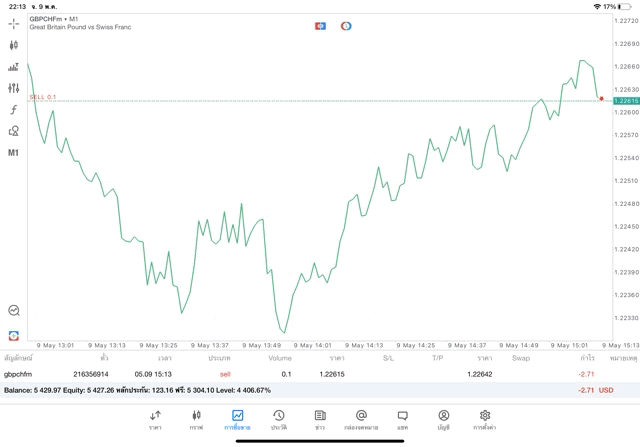Sort by the Swap column header
The image size is (640, 447).
click(521, 358)
